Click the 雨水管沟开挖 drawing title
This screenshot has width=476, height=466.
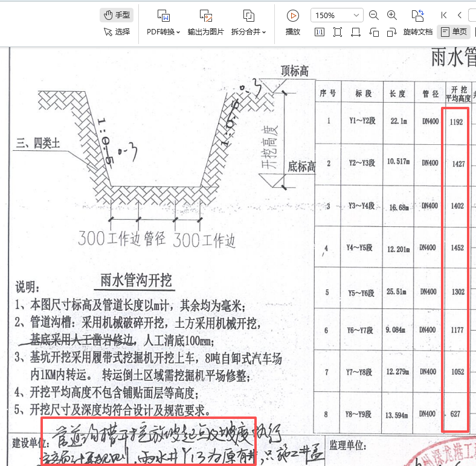pos(136,280)
